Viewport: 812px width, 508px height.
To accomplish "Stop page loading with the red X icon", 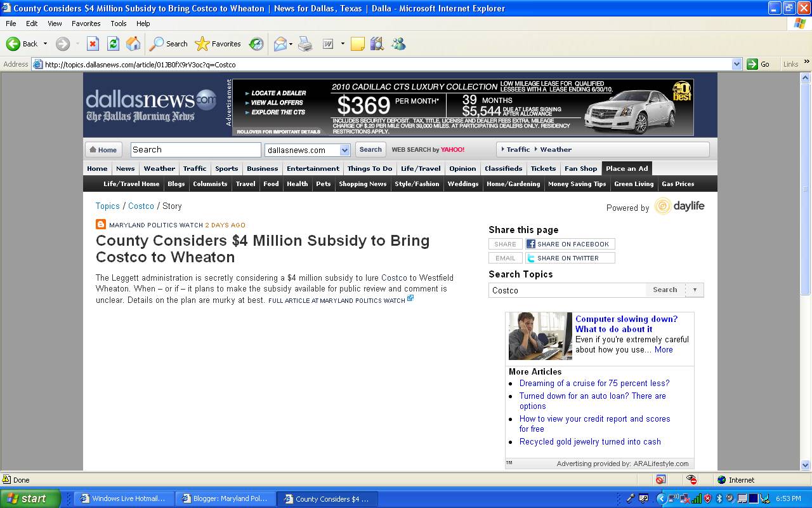I will (x=93, y=44).
